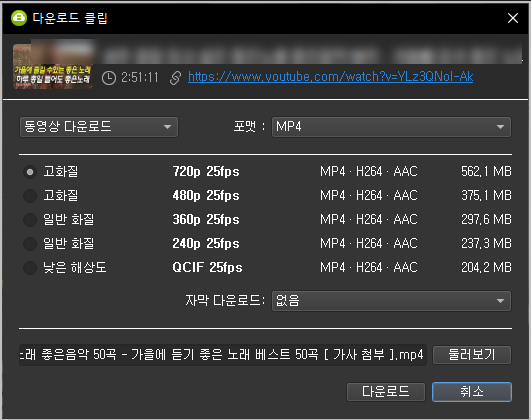Open the 동영상 다운로드 mode dropdown
The image size is (531, 420).
pos(99,127)
